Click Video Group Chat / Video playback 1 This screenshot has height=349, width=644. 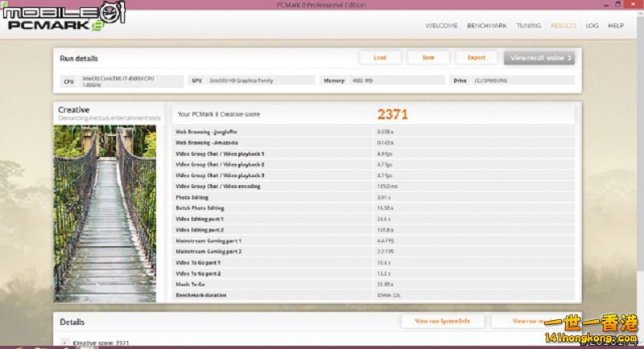374,154
